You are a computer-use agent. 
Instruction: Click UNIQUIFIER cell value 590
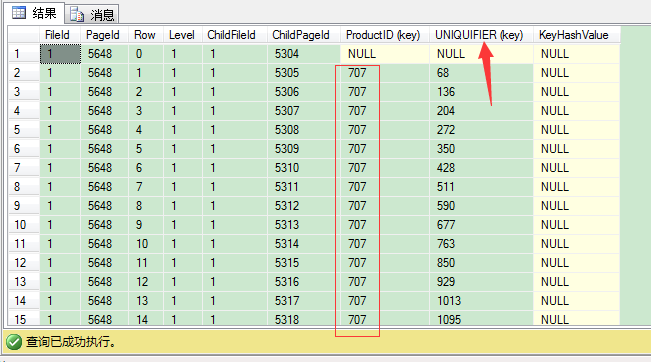(481, 206)
